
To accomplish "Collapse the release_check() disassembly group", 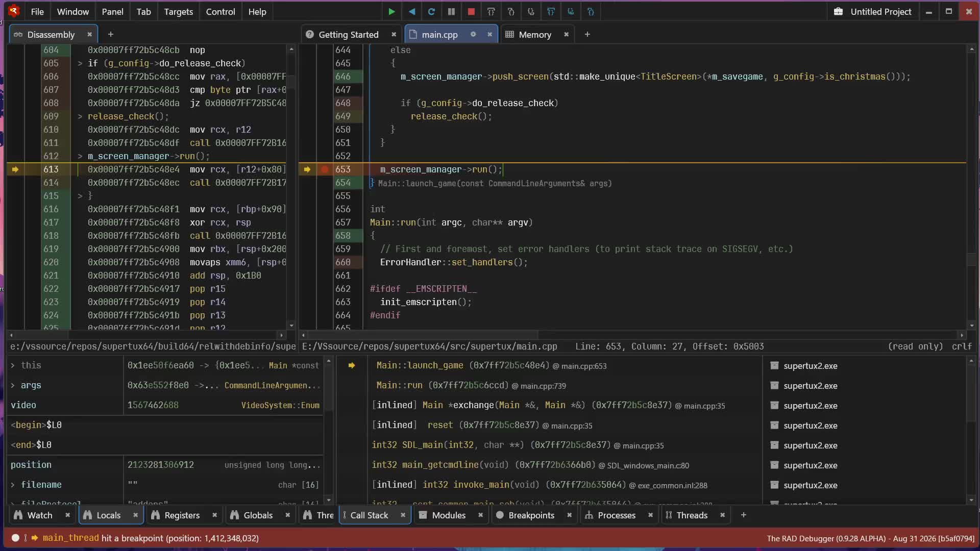I will point(80,116).
